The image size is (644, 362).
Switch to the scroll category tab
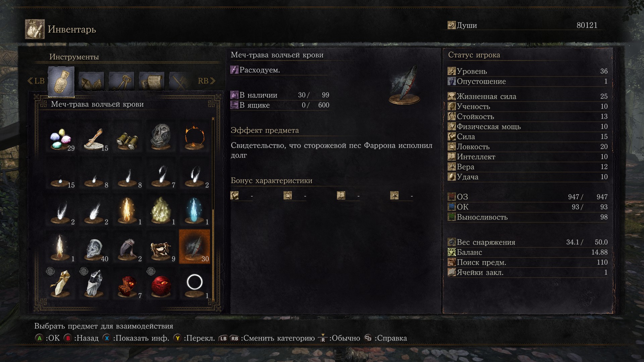[x=152, y=81]
